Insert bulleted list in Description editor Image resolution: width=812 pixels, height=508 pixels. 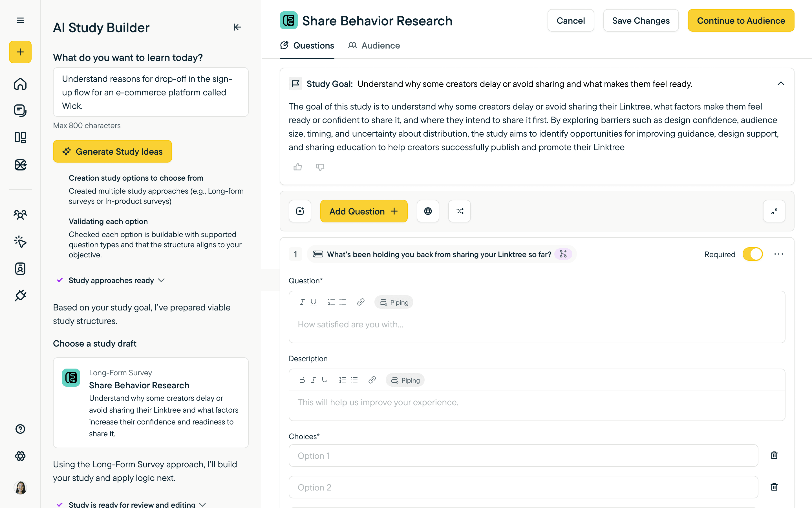tap(354, 380)
